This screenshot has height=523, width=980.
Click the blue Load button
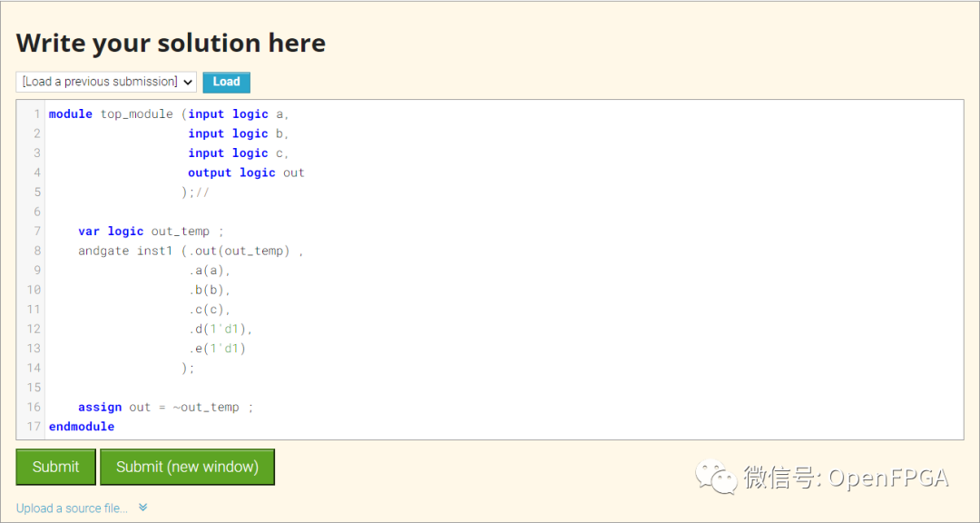(226, 82)
